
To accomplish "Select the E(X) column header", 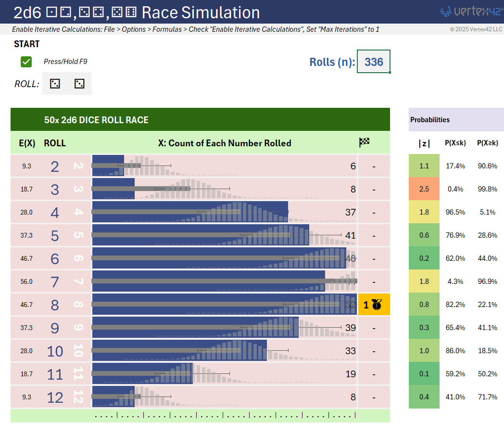I will click(x=26, y=143).
